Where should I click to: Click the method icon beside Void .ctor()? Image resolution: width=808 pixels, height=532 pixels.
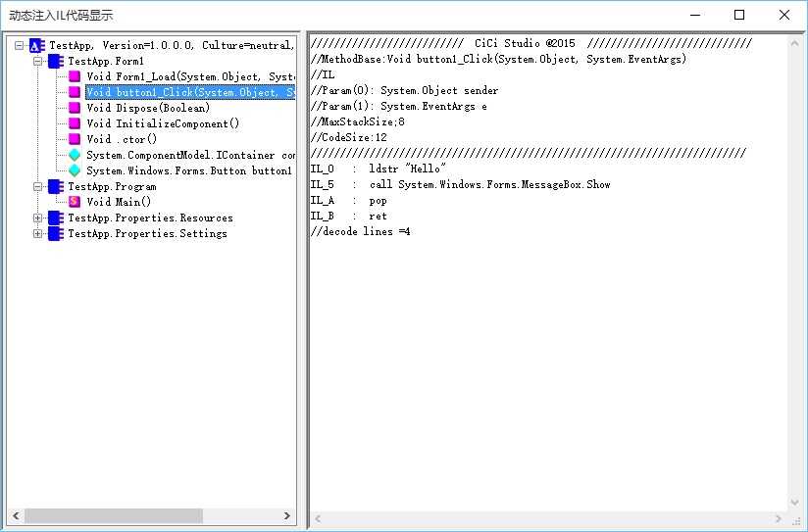point(75,139)
